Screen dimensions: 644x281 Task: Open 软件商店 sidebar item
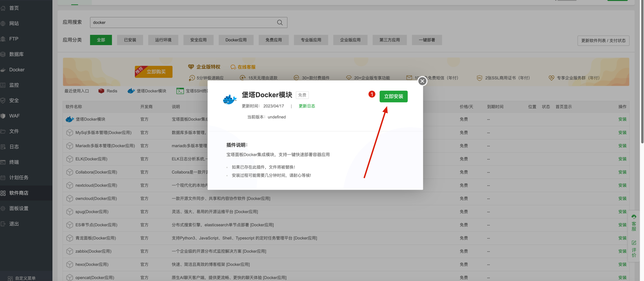(26, 193)
